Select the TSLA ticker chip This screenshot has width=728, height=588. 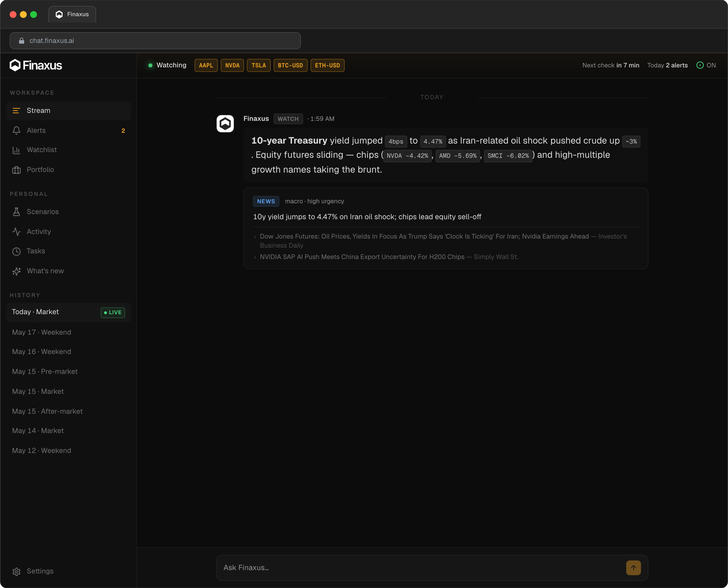click(259, 65)
